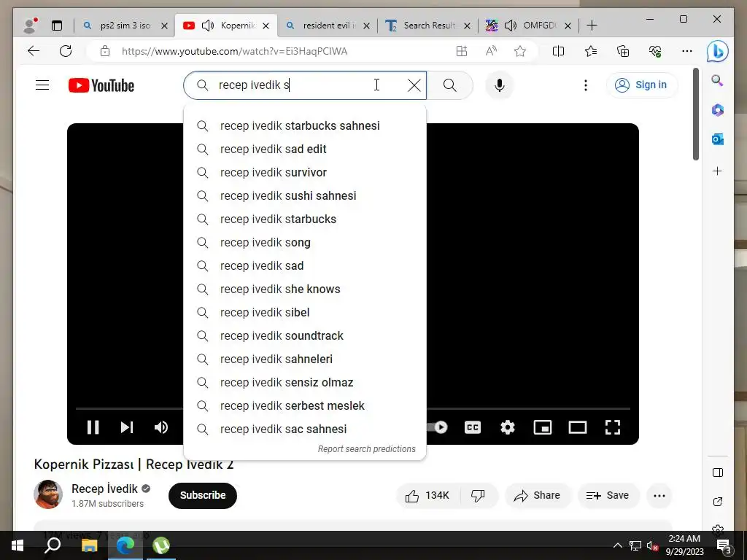Viewport: 747px width, 560px height.
Task: Open split screen view
Action: 558,51
